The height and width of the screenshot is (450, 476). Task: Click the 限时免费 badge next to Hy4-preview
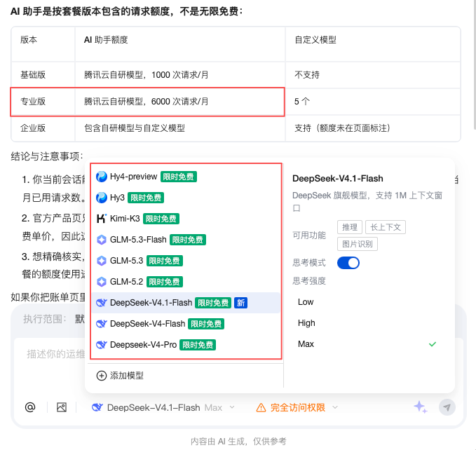179,177
